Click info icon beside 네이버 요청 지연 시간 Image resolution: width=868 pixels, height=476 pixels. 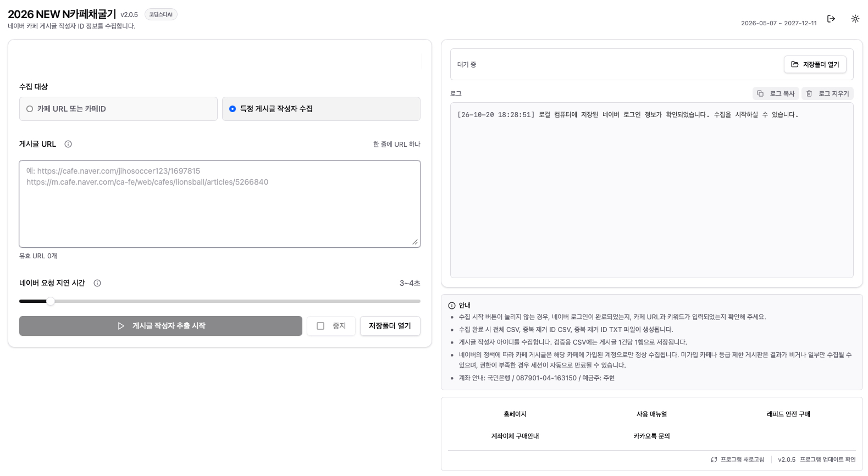[97, 283]
